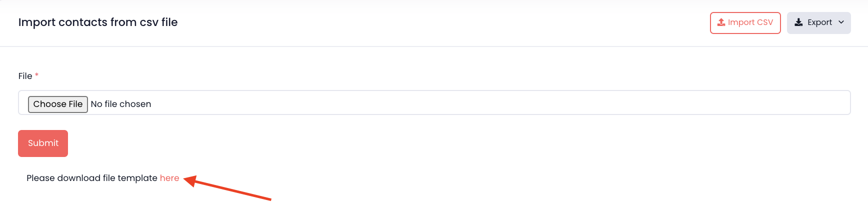Image resolution: width=868 pixels, height=214 pixels.
Task: Open the Export dropdown menu
Action: [818, 23]
